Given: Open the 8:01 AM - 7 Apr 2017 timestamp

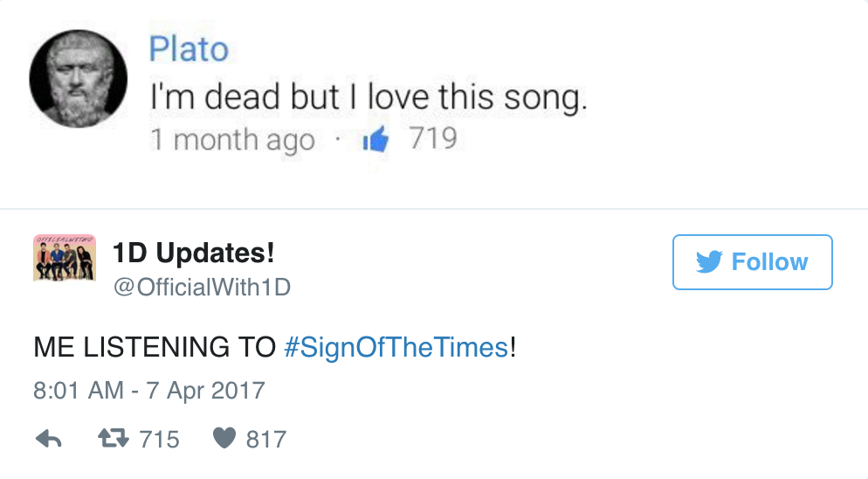Looking at the screenshot, I should tap(148, 390).
